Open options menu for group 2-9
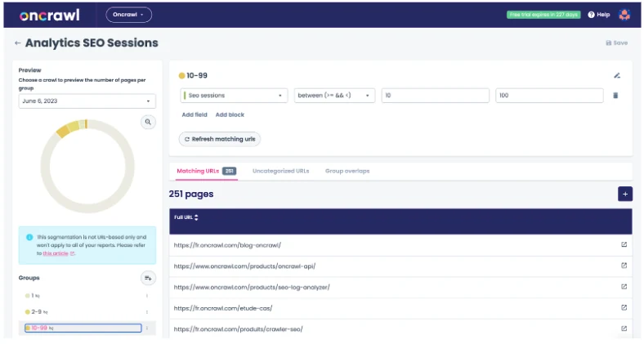The image size is (644, 344). click(146, 312)
